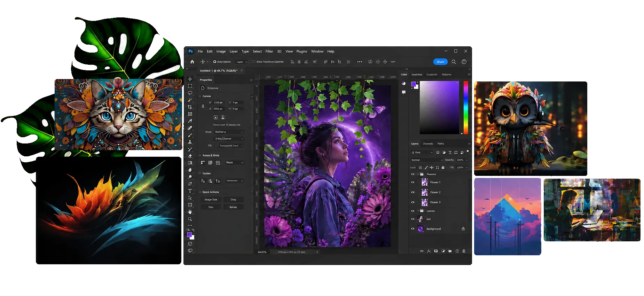Click the rainbow hue slider strip
This screenshot has width=644, height=296.
pyautogui.click(x=465, y=107)
